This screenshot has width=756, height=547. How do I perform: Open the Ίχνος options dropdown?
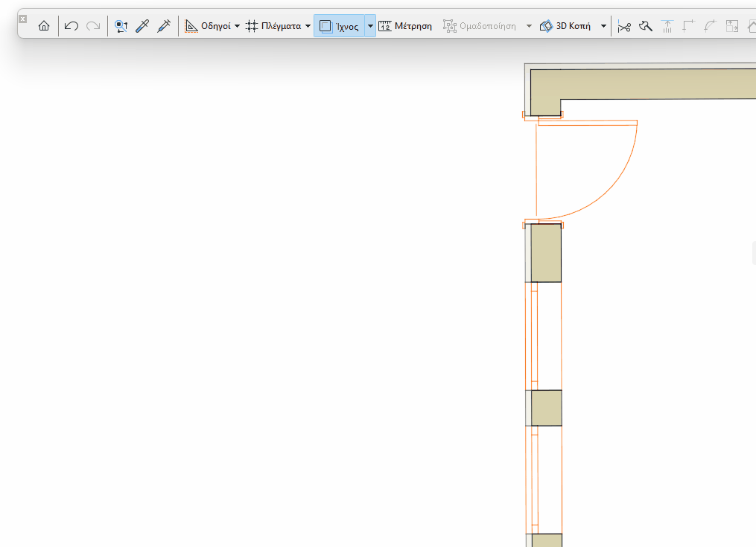[370, 25]
